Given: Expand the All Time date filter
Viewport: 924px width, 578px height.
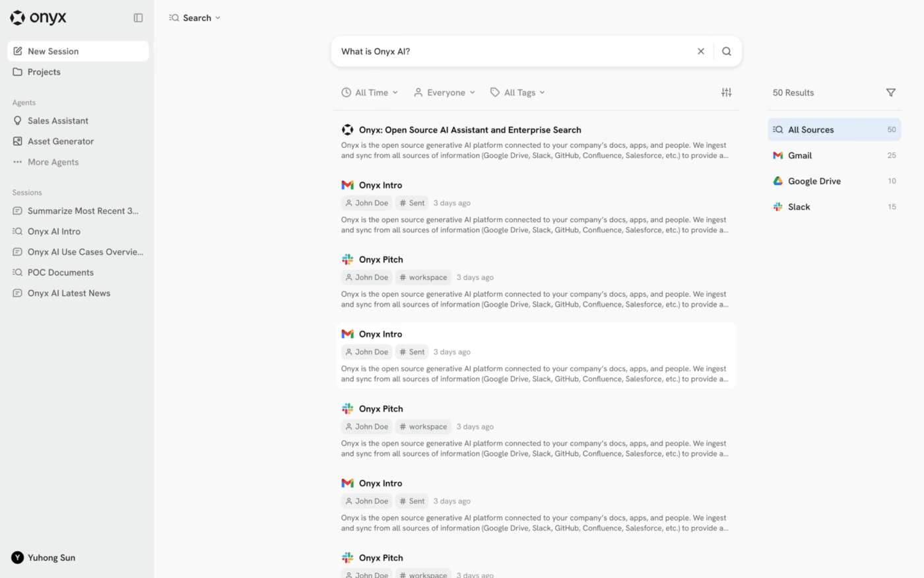Looking at the screenshot, I should [x=370, y=92].
